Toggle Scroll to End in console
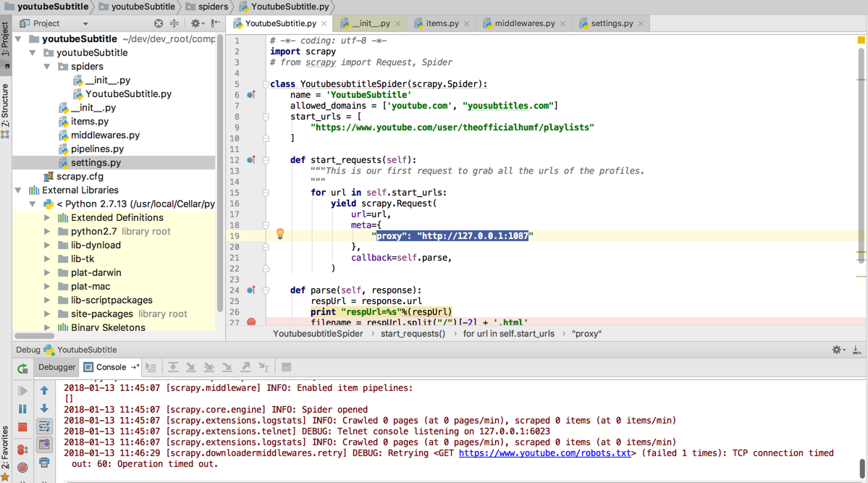The width and height of the screenshot is (868, 483). pyautogui.click(x=44, y=444)
